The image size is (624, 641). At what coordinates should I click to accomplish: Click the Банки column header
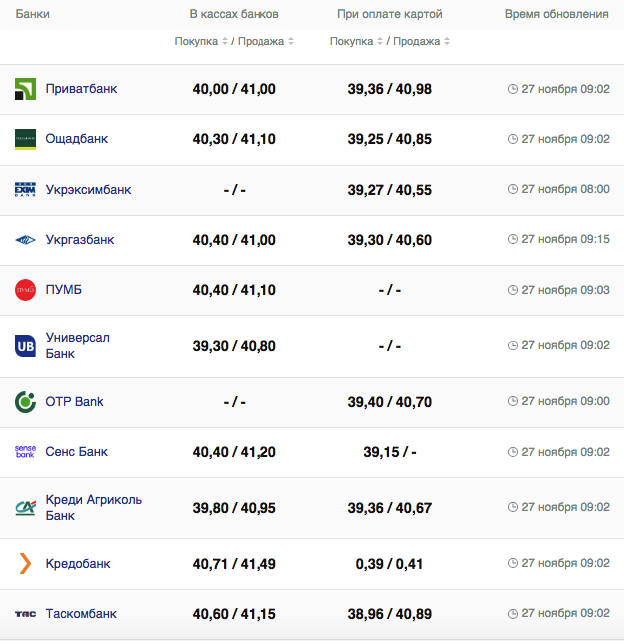point(33,14)
